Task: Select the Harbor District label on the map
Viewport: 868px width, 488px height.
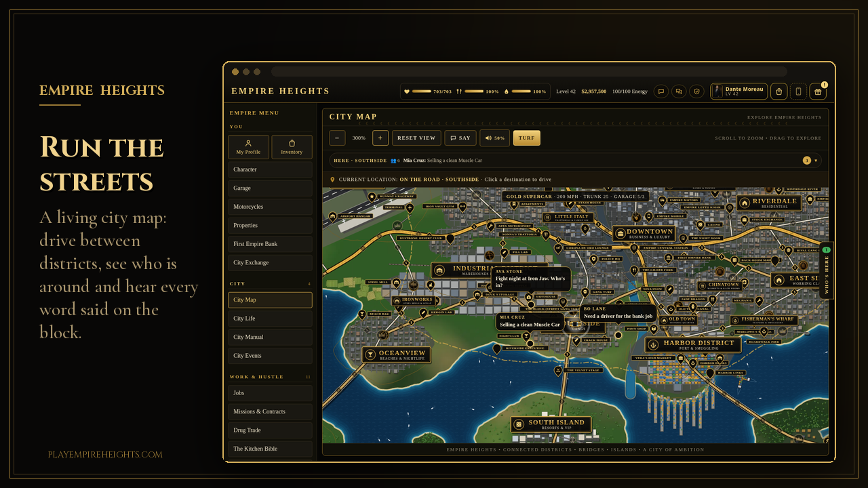Action: (x=692, y=345)
